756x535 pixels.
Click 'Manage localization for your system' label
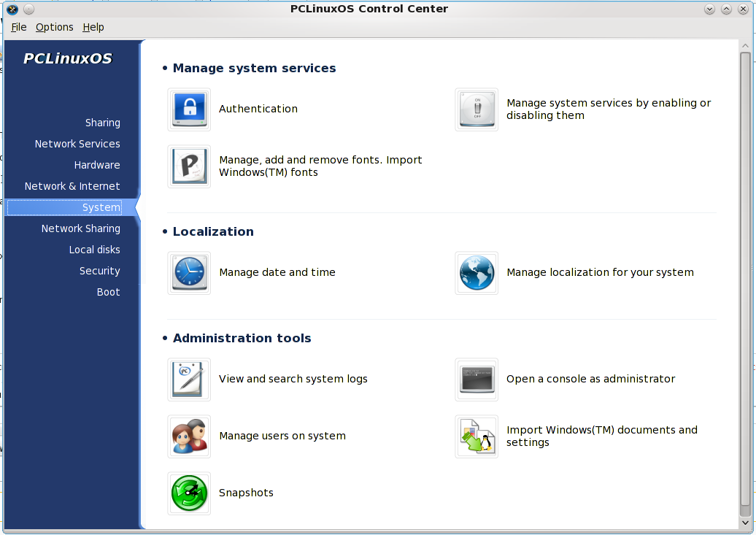[600, 272]
